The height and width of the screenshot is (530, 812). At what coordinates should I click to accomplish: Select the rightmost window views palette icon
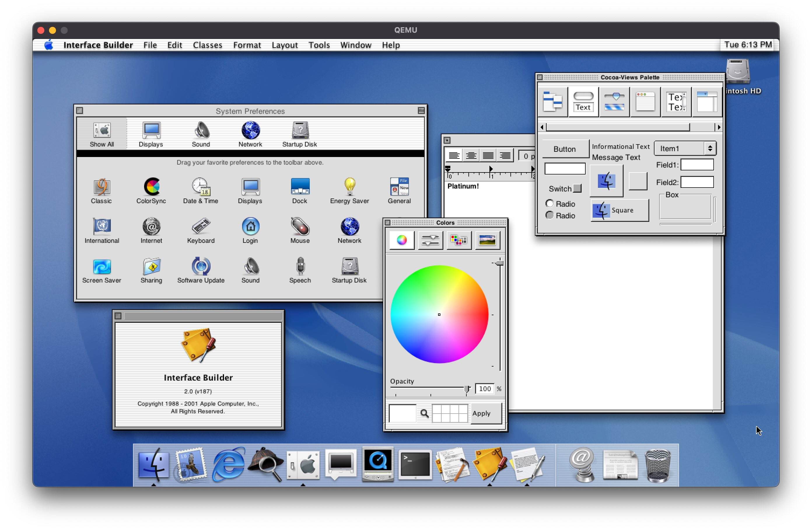click(x=707, y=102)
